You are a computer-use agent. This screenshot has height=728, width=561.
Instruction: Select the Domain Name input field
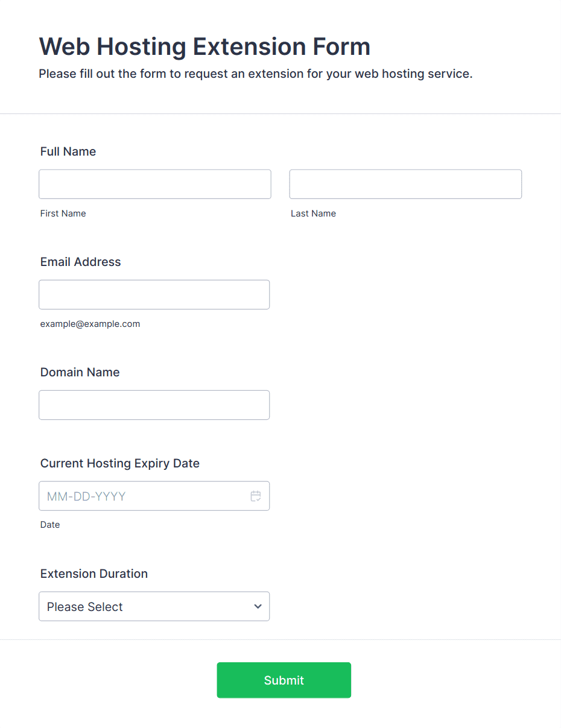click(x=154, y=405)
